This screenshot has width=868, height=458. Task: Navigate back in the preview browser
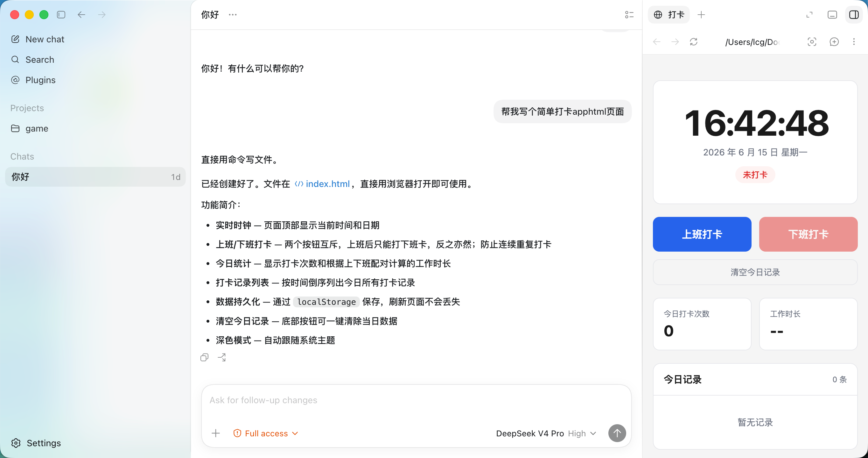[x=656, y=41]
